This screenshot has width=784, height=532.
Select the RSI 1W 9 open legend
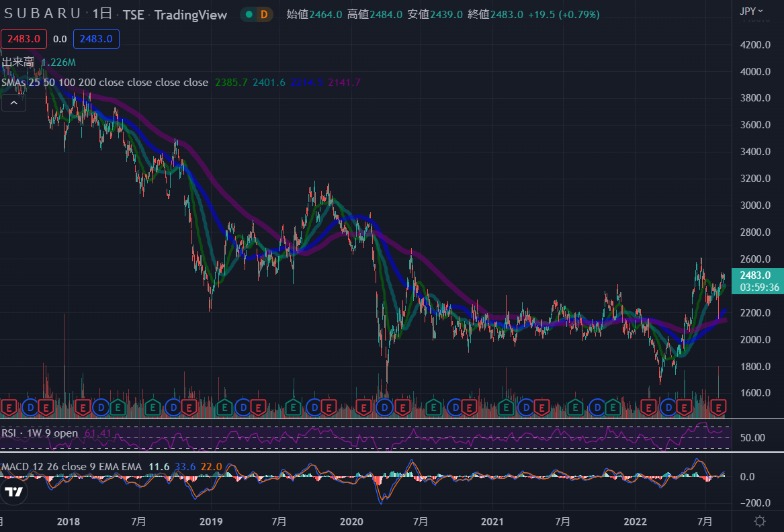pos(40,433)
